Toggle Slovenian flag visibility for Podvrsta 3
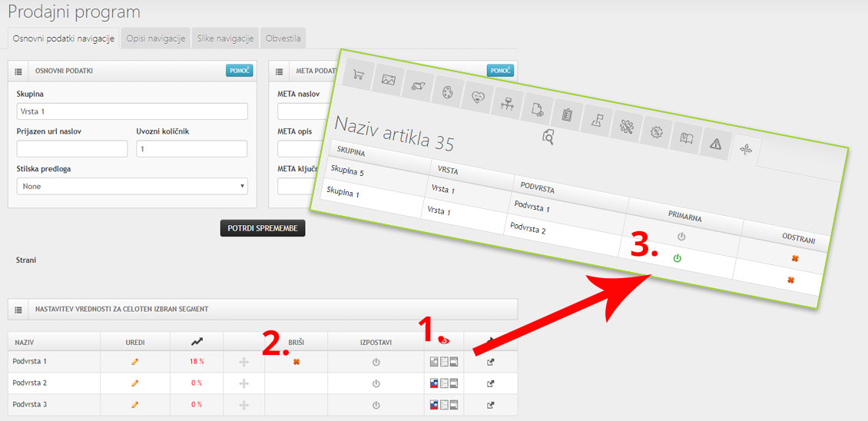 coord(435,404)
